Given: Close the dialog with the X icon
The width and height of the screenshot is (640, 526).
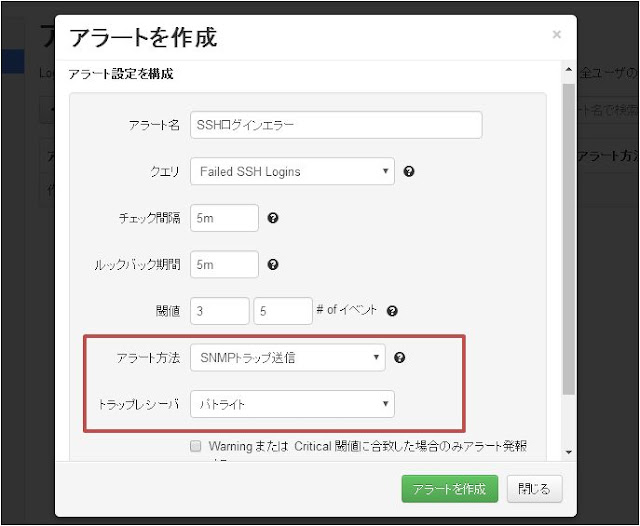Looking at the screenshot, I should pyautogui.click(x=556, y=35).
